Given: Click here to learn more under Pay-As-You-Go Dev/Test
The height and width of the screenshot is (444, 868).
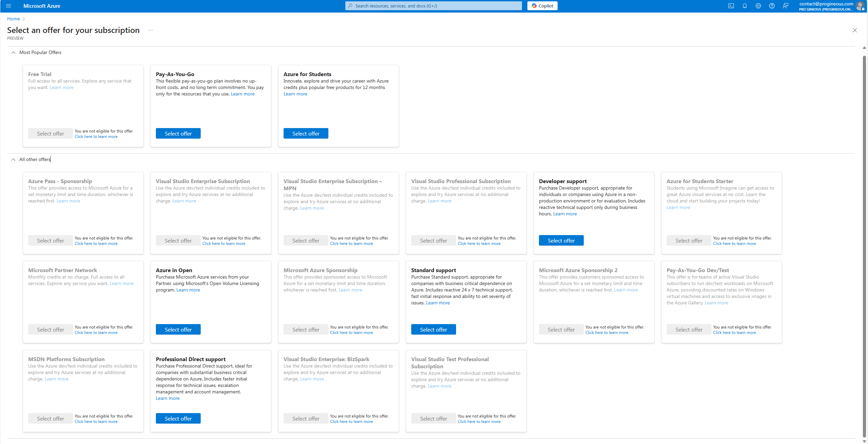Looking at the screenshot, I should (x=735, y=333).
